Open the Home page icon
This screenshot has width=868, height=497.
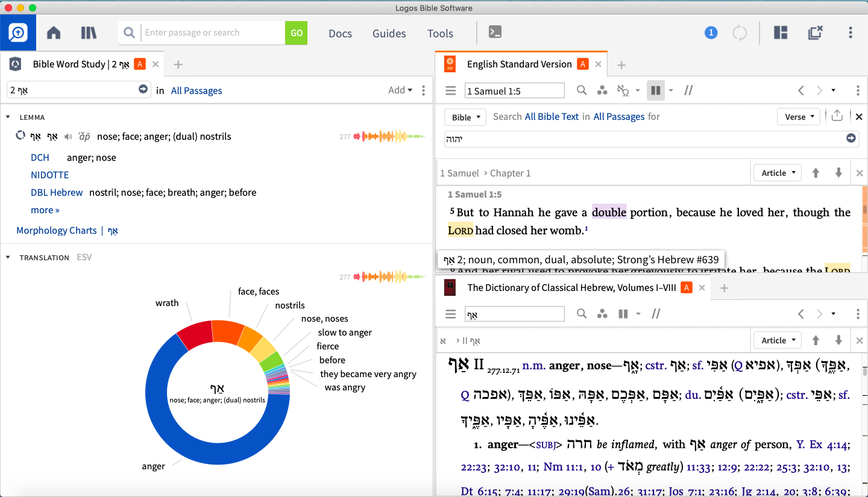(x=54, y=33)
